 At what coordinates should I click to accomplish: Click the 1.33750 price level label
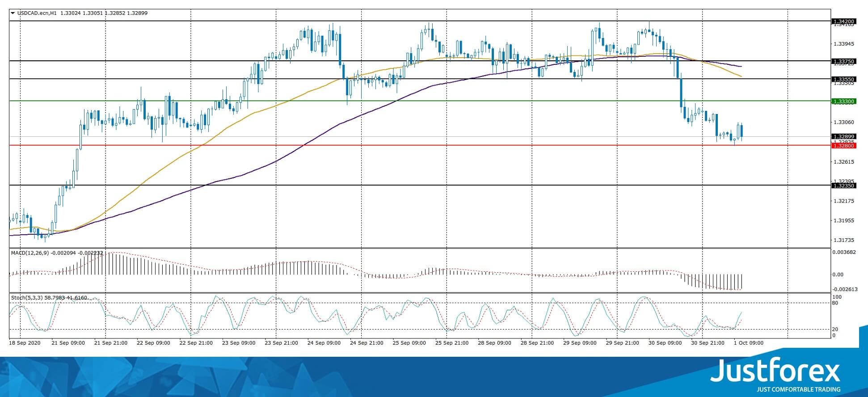coord(843,61)
